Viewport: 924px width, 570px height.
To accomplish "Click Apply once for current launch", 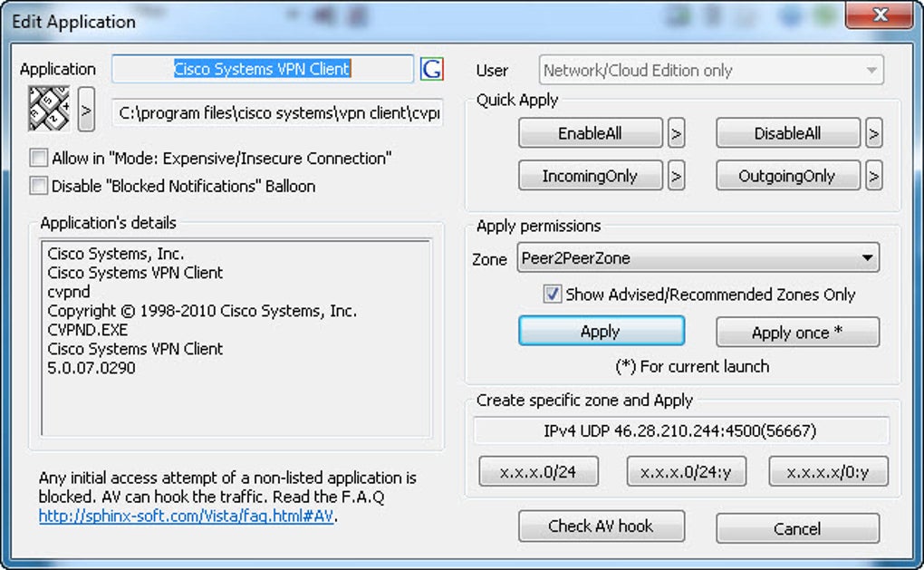I will 797,333.
